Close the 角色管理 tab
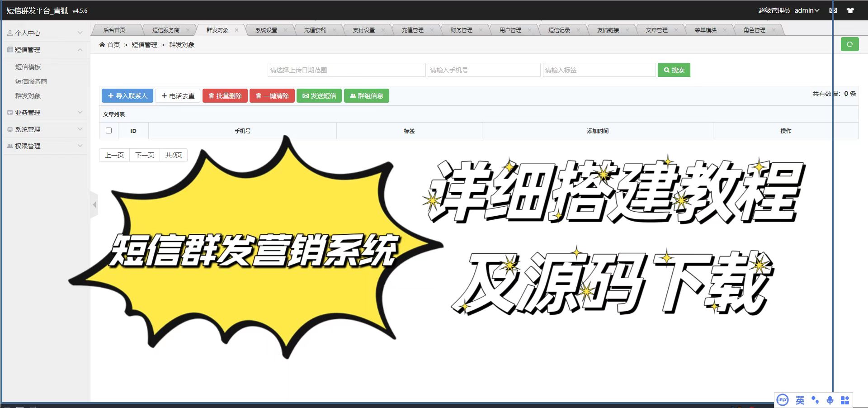This screenshot has height=408, width=868. point(774,30)
